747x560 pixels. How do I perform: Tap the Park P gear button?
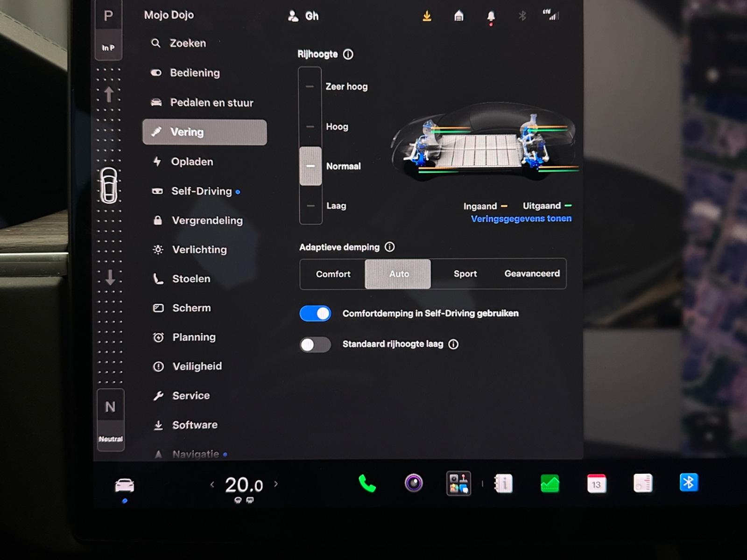[108, 29]
